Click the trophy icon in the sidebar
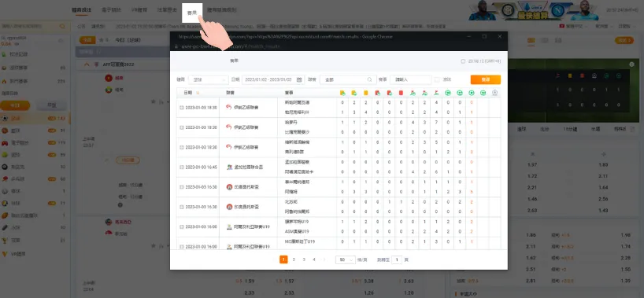 [5, 240]
